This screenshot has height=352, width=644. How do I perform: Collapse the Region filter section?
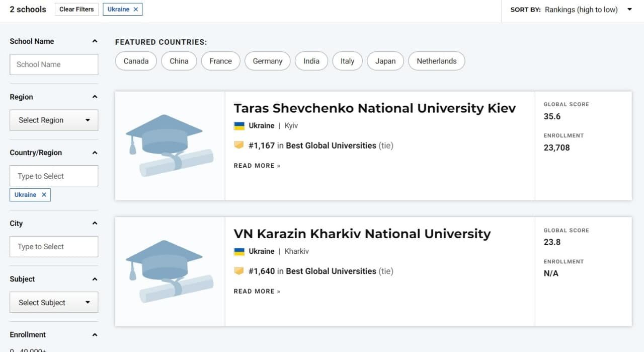pyautogui.click(x=95, y=97)
